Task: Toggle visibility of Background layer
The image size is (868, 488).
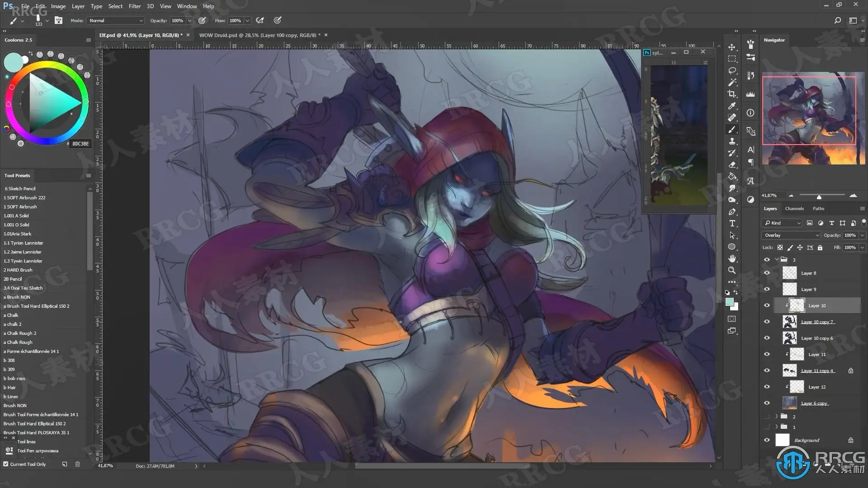Action: point(767,440)
